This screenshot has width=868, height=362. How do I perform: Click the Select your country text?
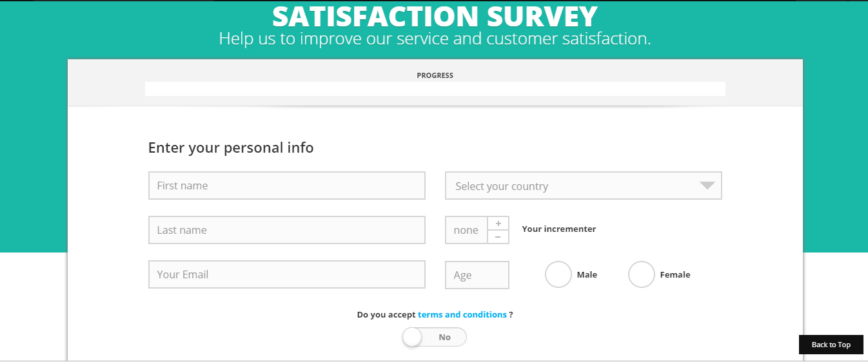pos(502,186)
